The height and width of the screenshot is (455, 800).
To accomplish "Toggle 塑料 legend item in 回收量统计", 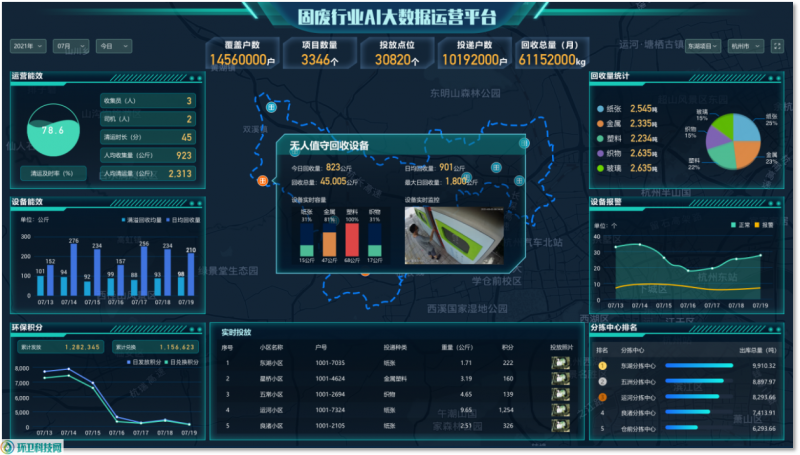I will (610, 138).
